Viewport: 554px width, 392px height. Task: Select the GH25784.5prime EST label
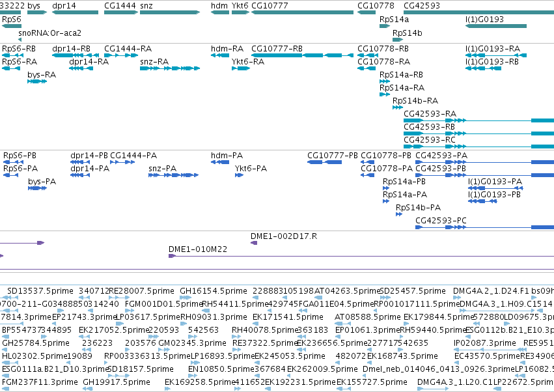[x=36, y=343]
